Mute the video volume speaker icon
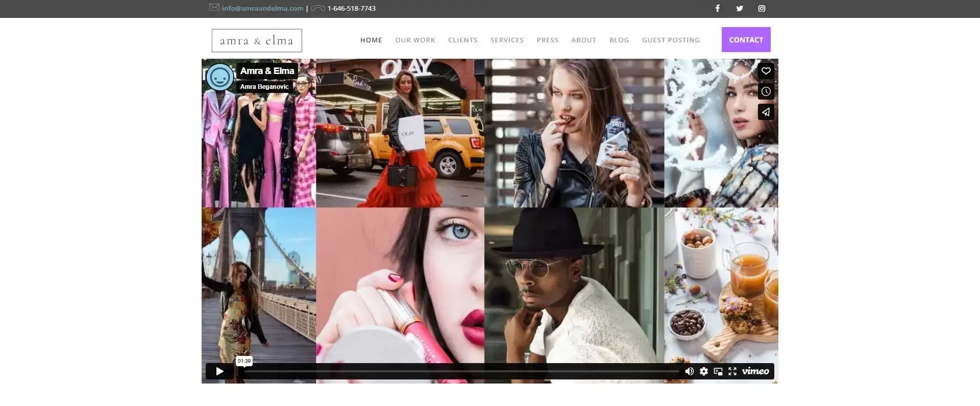The image size is (980, 406). click(689, 371)
